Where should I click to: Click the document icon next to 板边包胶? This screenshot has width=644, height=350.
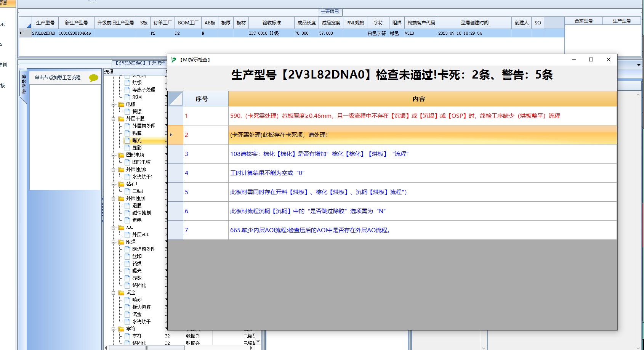127,307
